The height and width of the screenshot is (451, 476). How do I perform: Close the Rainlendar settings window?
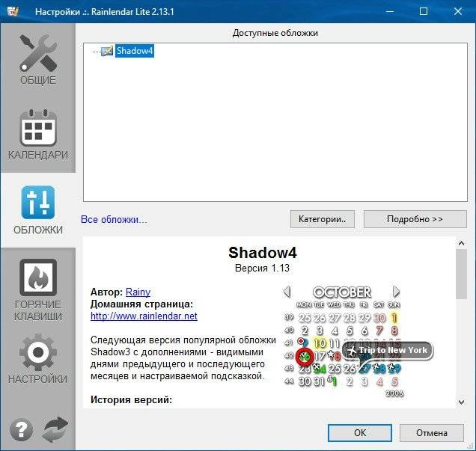coord(458,11)
